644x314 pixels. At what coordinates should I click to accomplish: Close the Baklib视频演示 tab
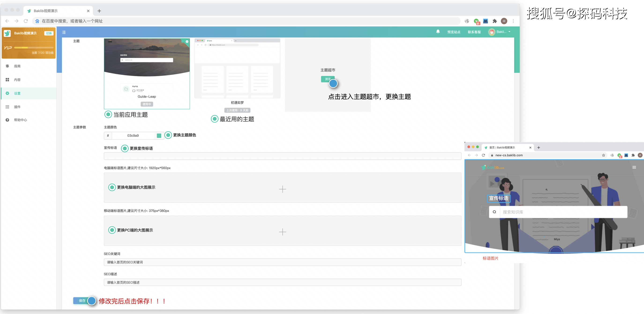[88, 11]
